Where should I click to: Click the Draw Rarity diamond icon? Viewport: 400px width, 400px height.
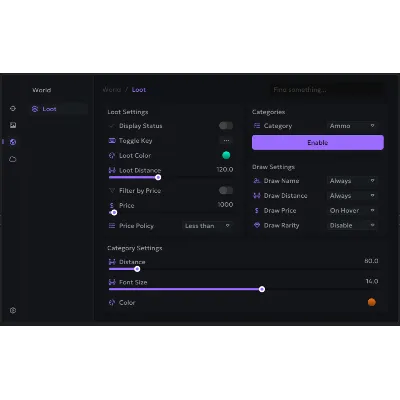pos(257,225)
